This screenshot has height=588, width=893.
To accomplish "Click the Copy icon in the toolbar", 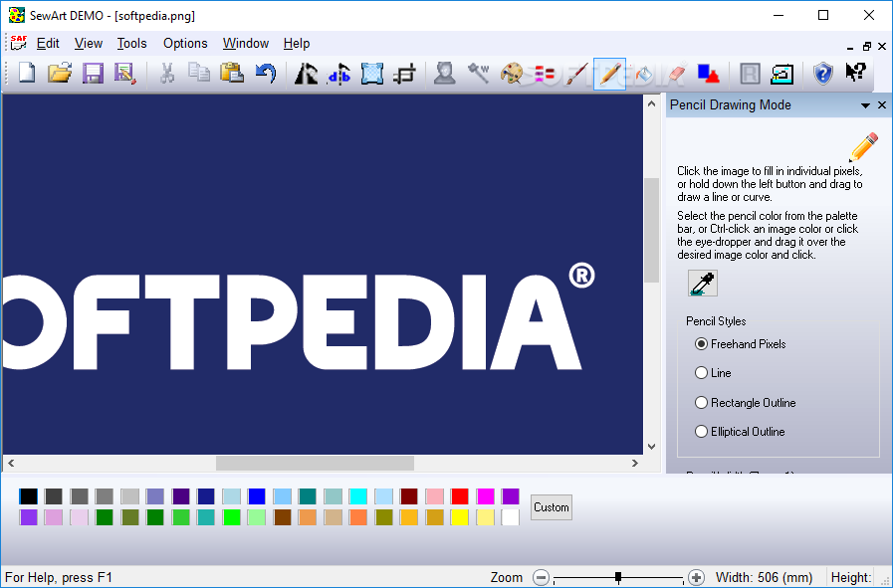I will click(x=199, y=74).
